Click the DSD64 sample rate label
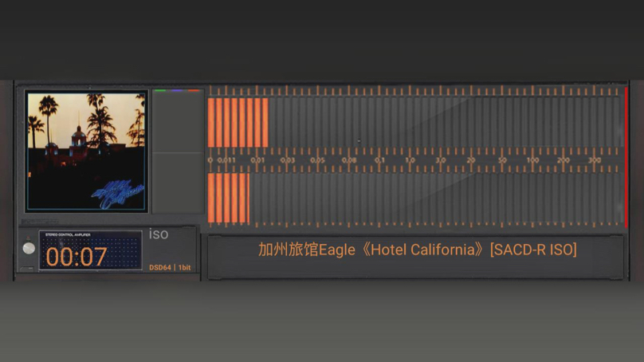This screenshot has width=644, height=362. click(x=160, y=268)
